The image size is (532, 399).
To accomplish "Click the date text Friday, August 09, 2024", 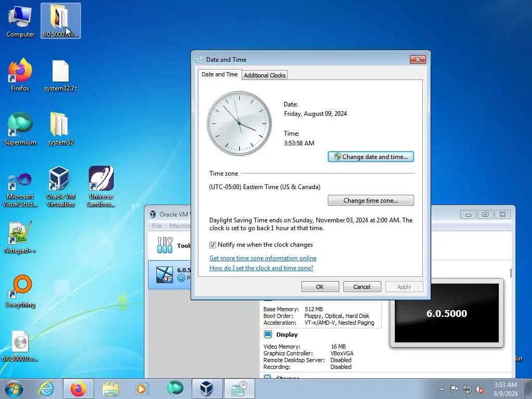I will point(315,114).
